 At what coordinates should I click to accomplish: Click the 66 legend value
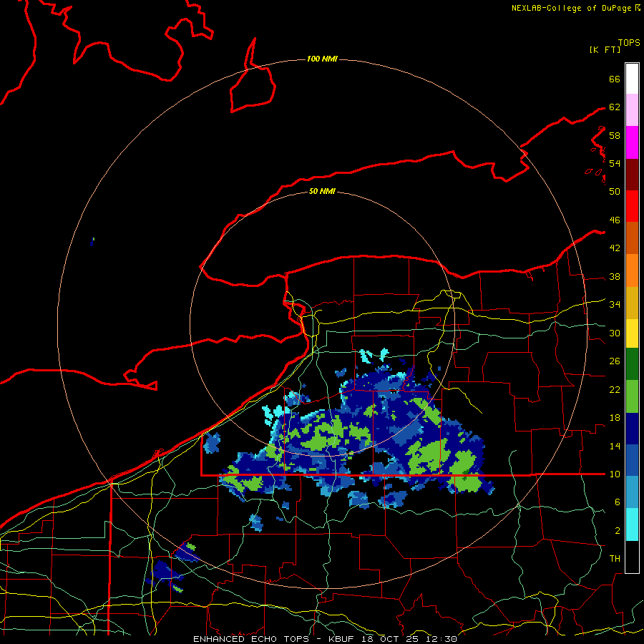coord(615,79)
